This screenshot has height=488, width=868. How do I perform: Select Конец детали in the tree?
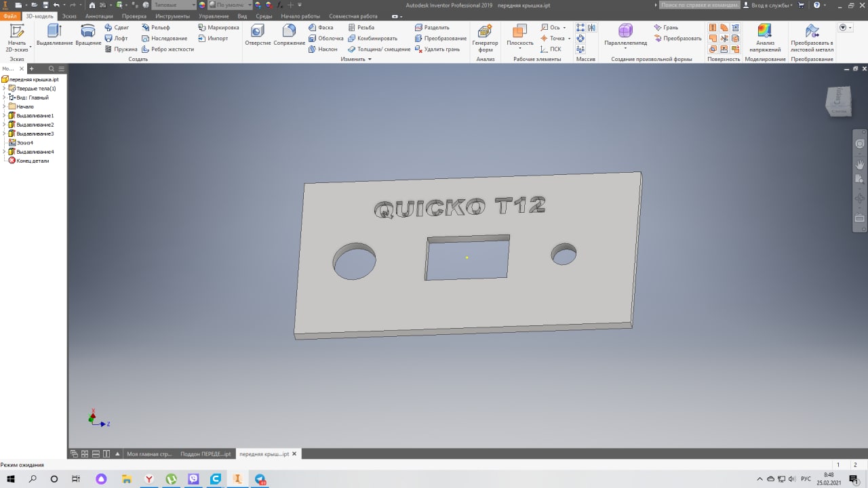coord(28,161)
